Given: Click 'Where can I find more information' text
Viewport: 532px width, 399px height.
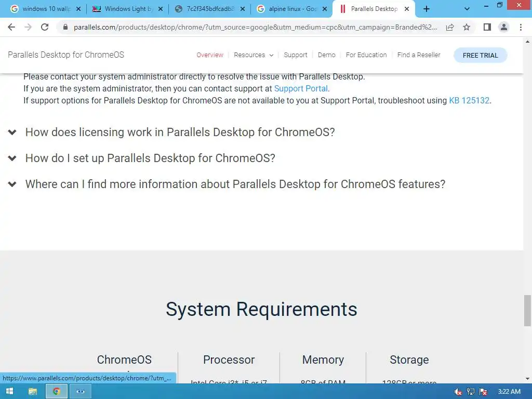Looking at the screenshot, I should (x=235, y=184).
